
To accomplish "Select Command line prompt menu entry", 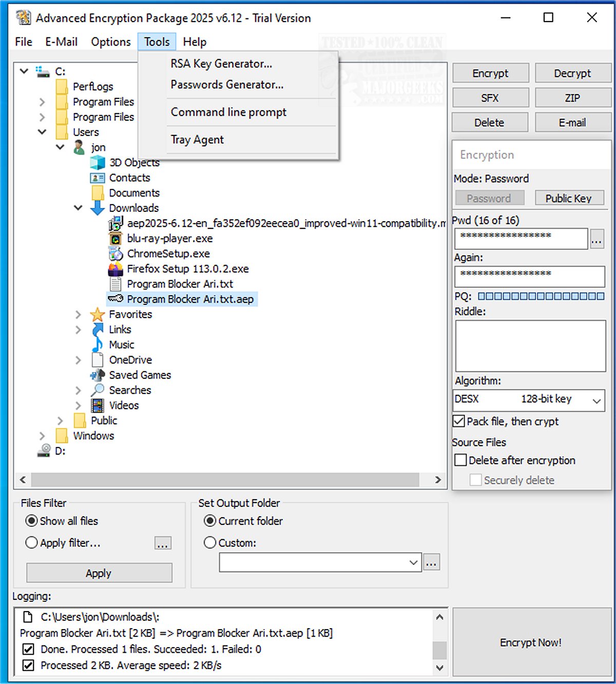I will (228, 112).
